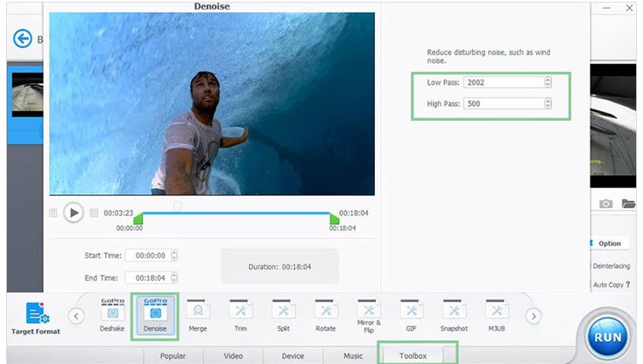
Task: Click the green trim start marker
Action: click(x=138, y=218)
